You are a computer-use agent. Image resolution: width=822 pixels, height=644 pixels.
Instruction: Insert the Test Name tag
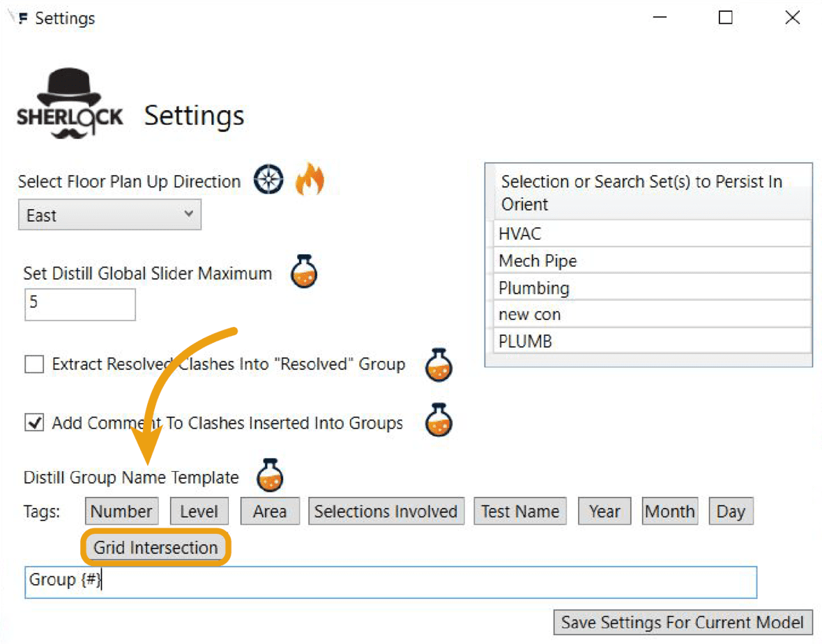[x=520, y=511]
